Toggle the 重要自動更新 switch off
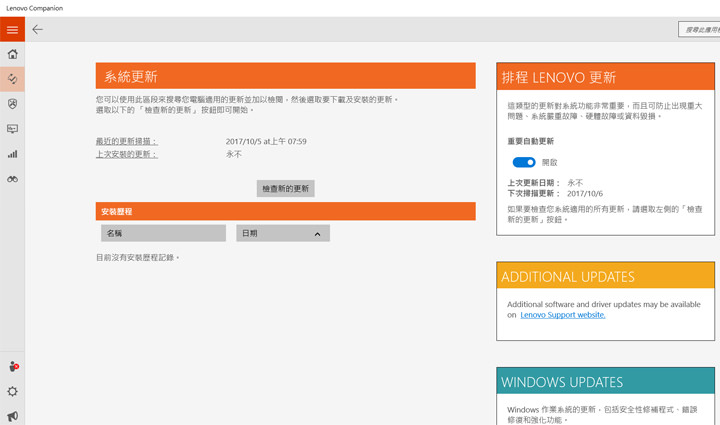This screenshot has width=720, height=425. click(524, 162)
